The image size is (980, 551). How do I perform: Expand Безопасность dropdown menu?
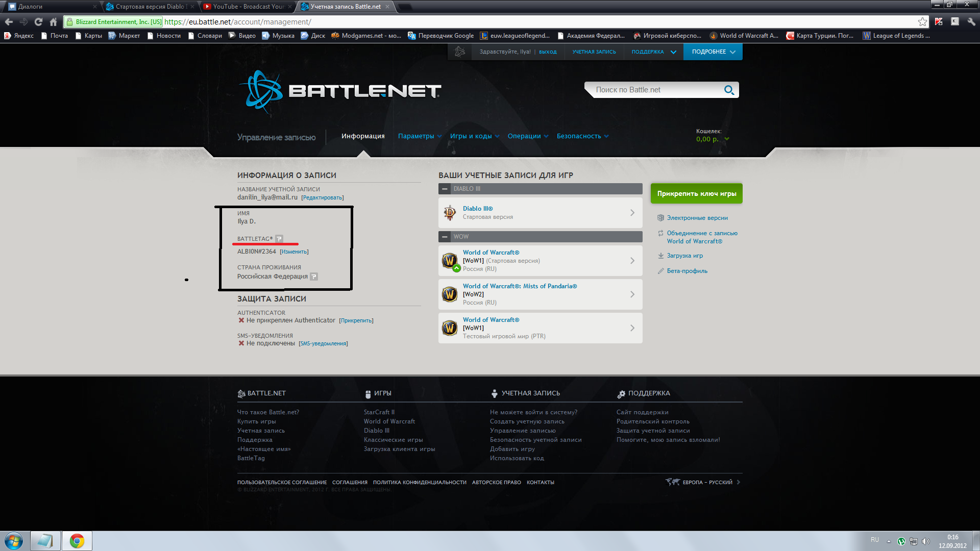582,136
